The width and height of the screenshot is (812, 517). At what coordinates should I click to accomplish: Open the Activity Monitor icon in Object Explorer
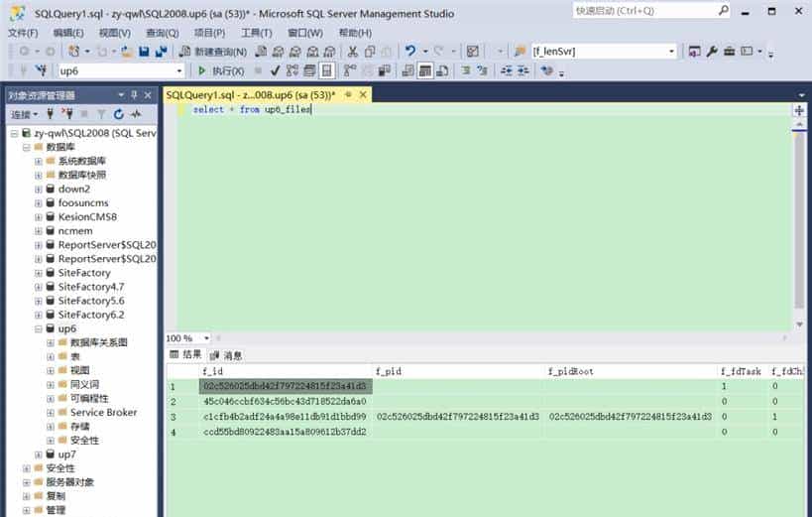pos(136,114)
